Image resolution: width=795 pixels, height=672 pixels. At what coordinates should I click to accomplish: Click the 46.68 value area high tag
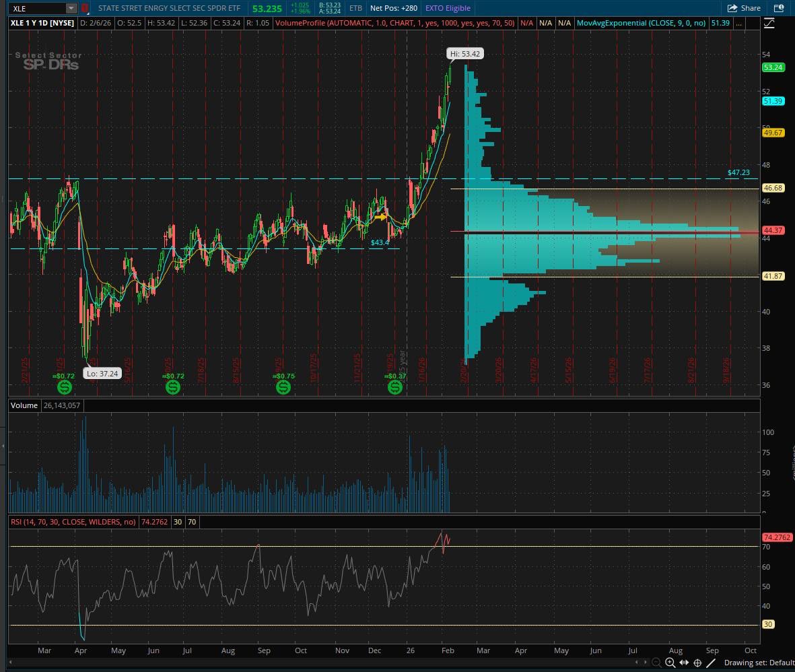(773, 188)
